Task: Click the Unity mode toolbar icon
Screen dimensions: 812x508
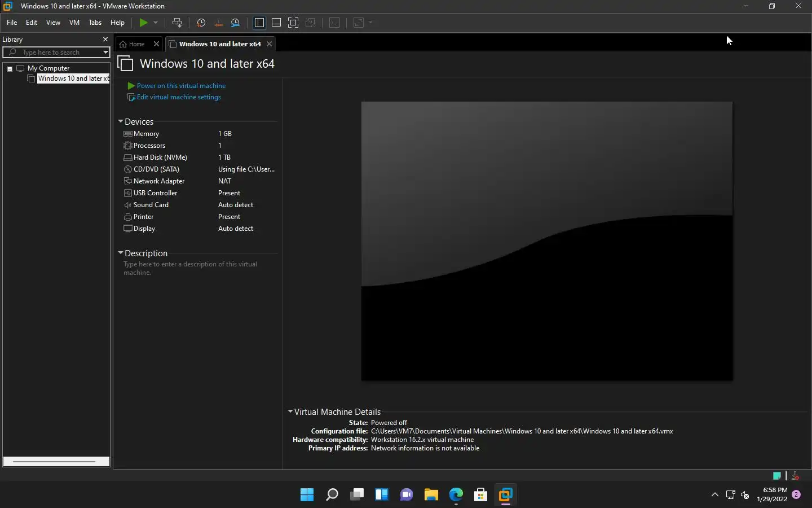Action: (x=310, y=23)
